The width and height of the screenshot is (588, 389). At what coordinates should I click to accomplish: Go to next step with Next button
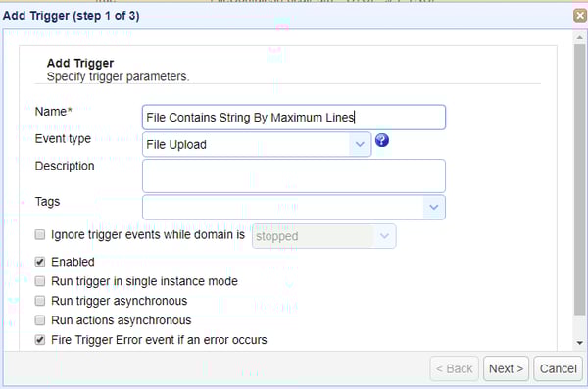[506, 368]
